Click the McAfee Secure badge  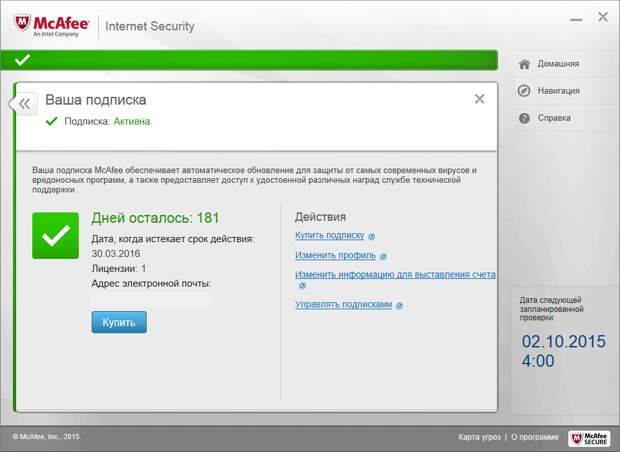589,438
